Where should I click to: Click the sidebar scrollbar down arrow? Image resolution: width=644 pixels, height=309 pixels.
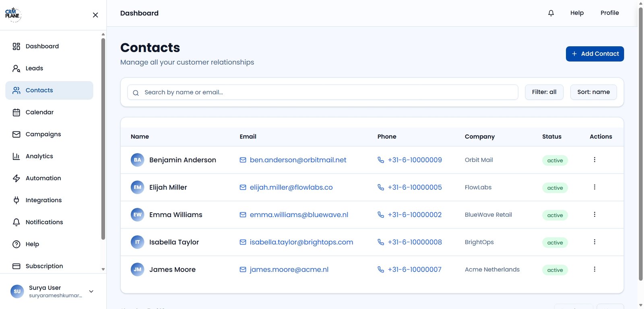click(103, 269)
